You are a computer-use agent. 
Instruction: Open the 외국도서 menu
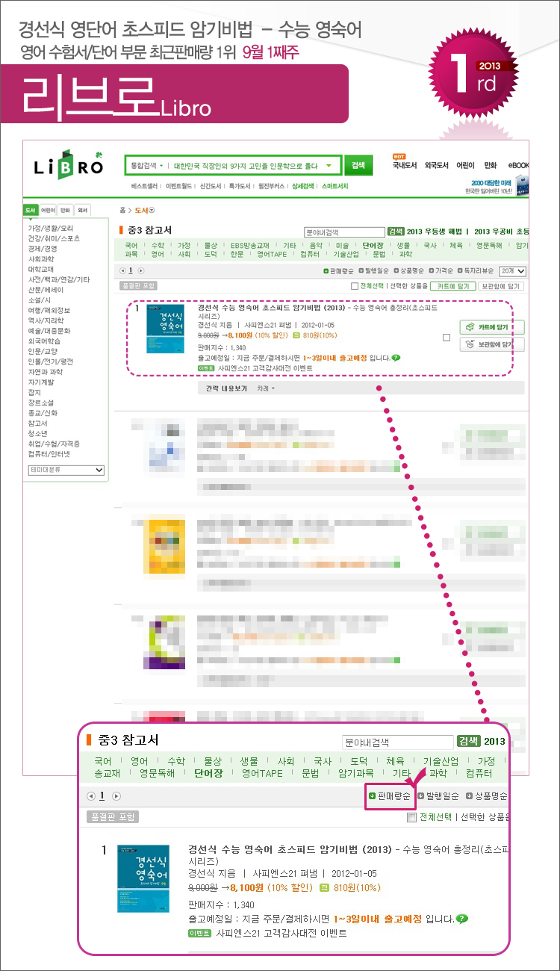coord(435,165)
